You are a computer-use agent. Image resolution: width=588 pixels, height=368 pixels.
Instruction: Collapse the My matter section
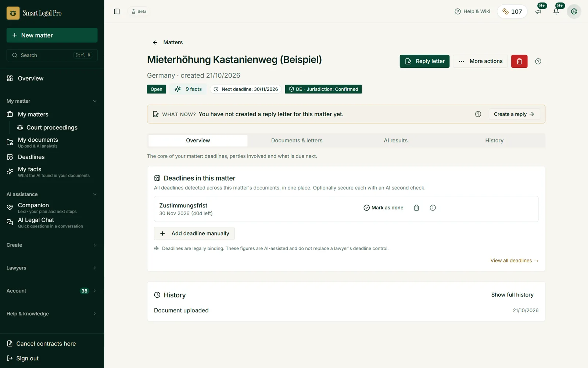(x=52, y=101)
